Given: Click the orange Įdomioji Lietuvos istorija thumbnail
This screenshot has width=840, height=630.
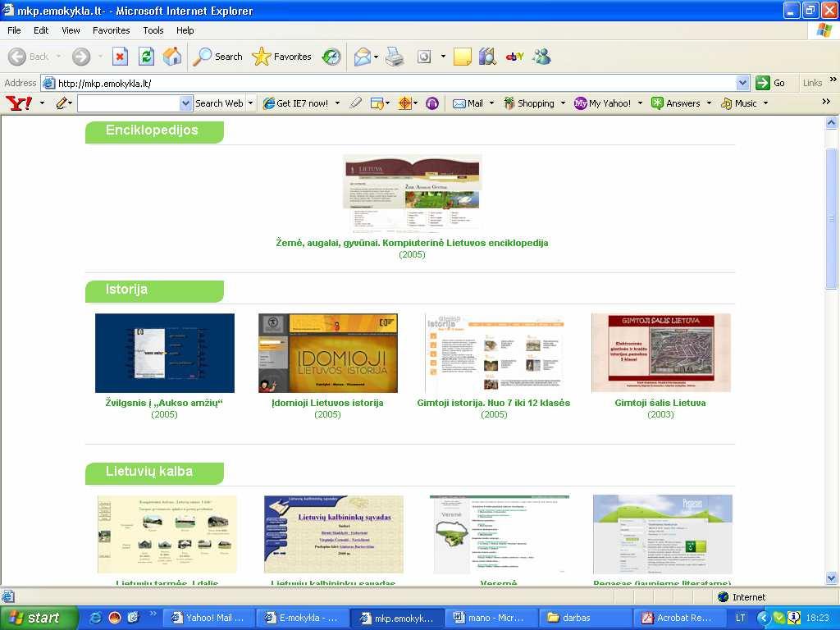Looking at the screenshot, I should [328, 353].
